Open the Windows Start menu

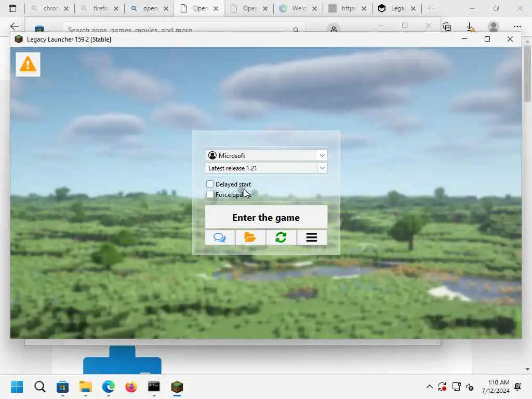tap(17, 387)
